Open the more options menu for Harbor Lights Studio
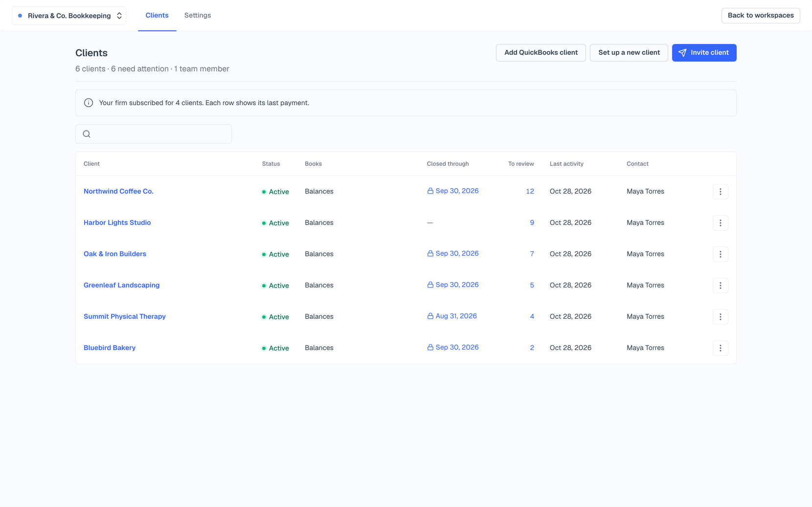The height and width of the screenshot is (507, 812). click(721, 223)
